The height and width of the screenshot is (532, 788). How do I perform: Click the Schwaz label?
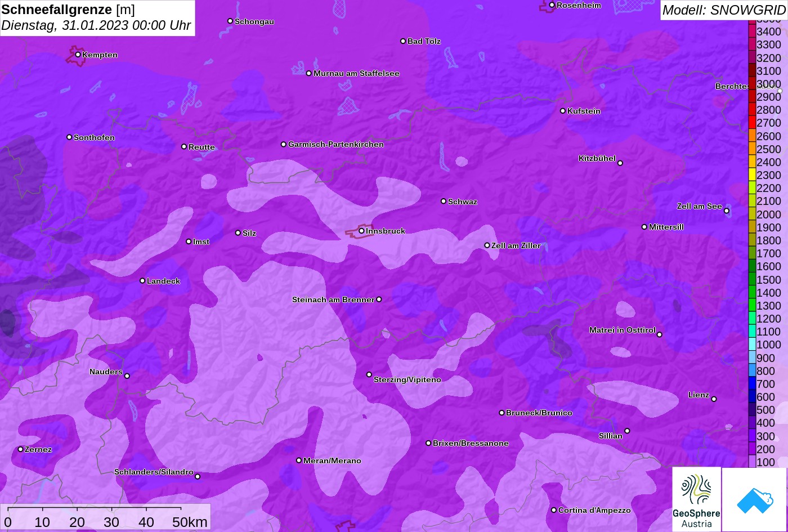(x=463, y=202)
